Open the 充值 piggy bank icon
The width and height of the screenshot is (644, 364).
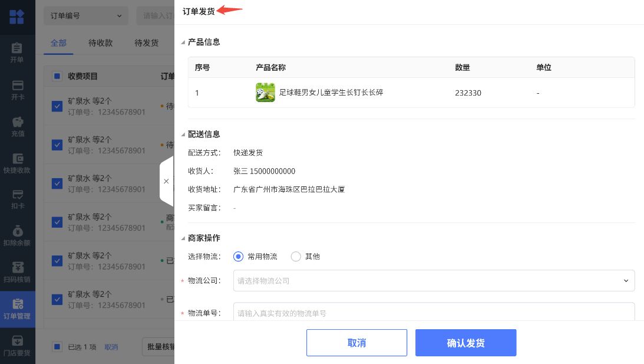tap(17, 127)
